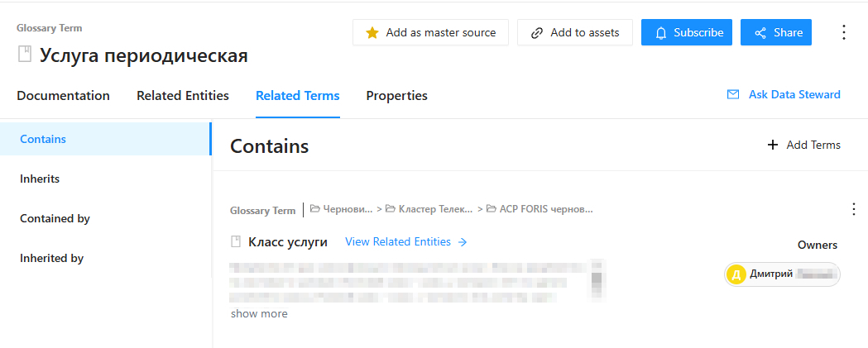Open the three-dot menu for Класс услуги term
The width and height of the screenshot is (868, 348).
(x=854, y=209)
